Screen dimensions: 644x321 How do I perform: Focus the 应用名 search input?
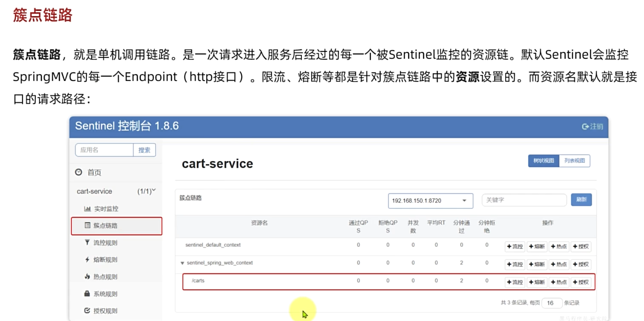(104, 150)
